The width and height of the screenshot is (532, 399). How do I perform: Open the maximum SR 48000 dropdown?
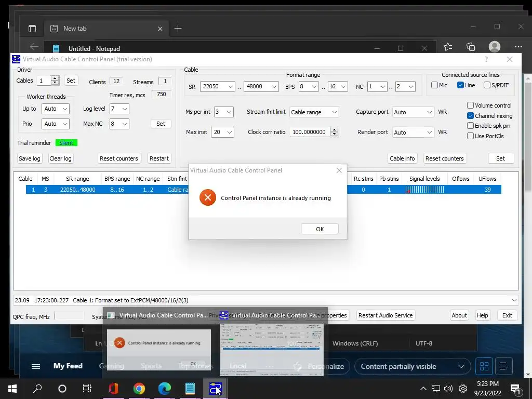click(x=261, y=87)
